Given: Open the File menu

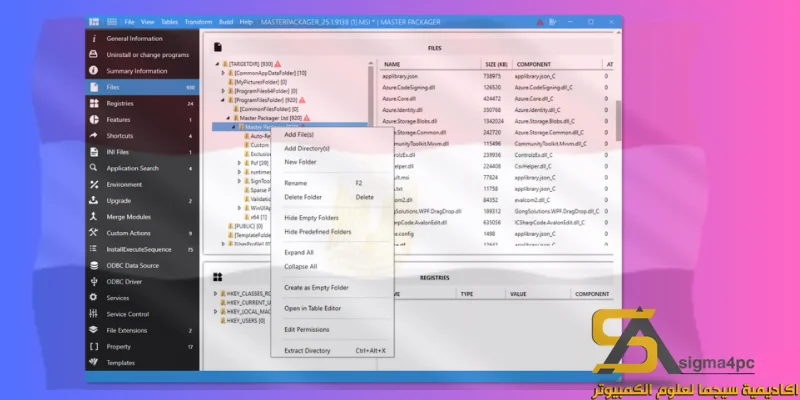Looking at the screenshot, I should point(130,22).
